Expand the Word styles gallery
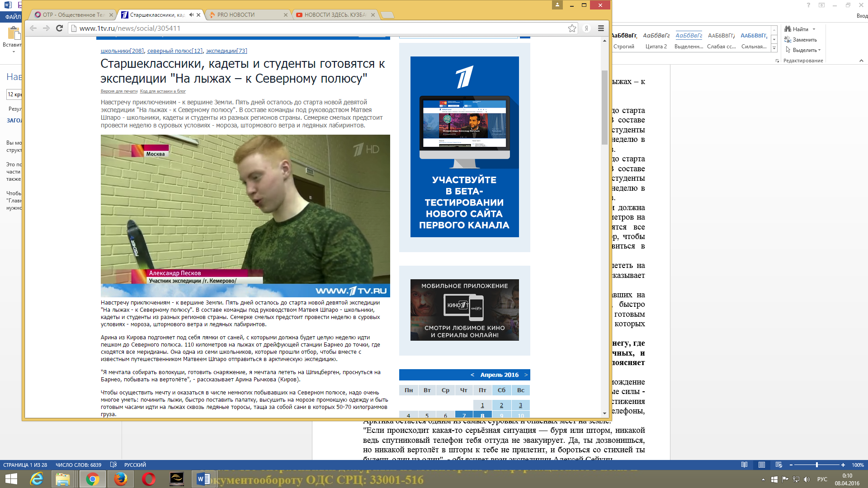The height and width of the screenshot is (488, 868). tap(774, 48)
